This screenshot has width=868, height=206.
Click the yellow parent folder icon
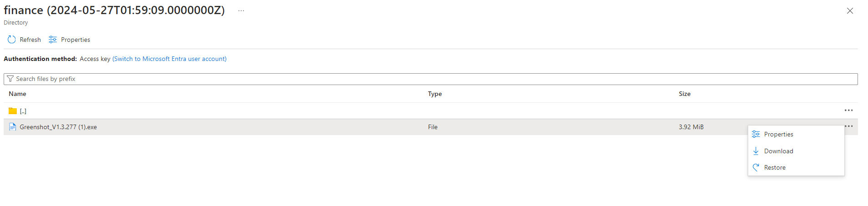pos(13,111)
